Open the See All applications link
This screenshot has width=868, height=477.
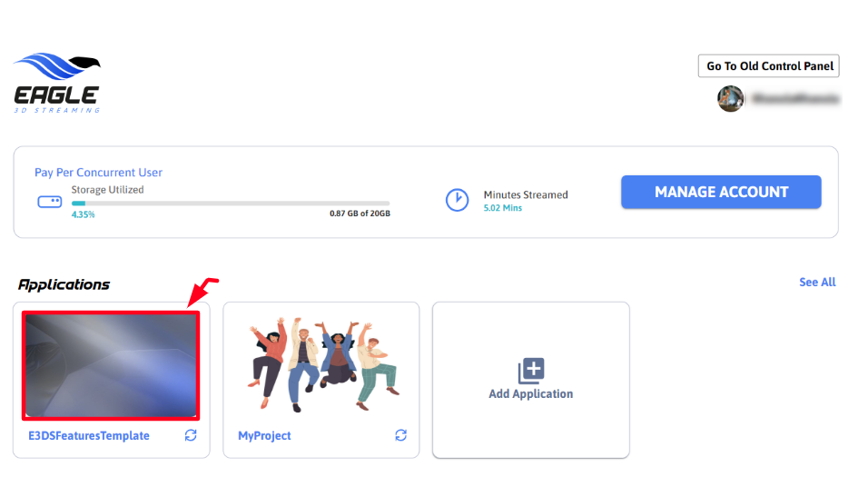[817, 283]
